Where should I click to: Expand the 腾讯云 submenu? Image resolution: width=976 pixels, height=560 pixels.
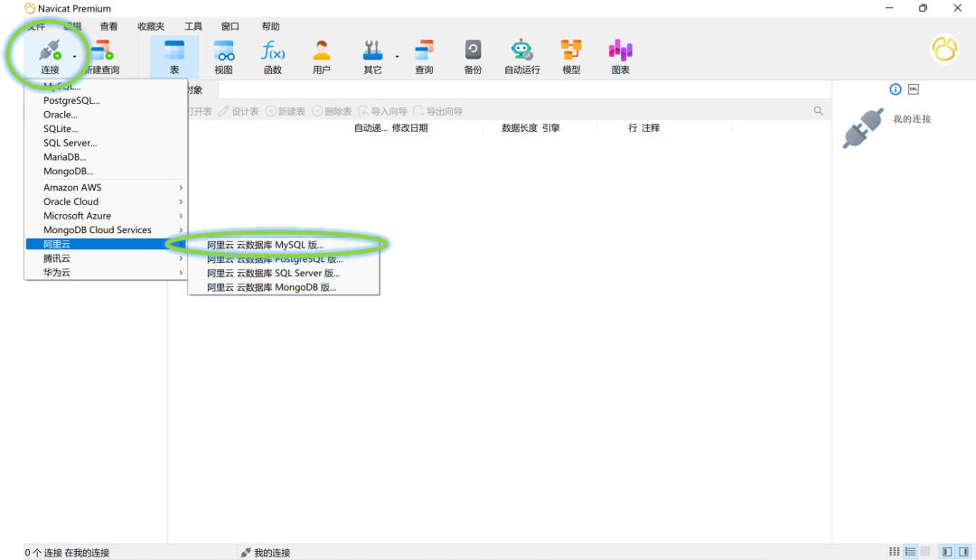tap(106, 258)
